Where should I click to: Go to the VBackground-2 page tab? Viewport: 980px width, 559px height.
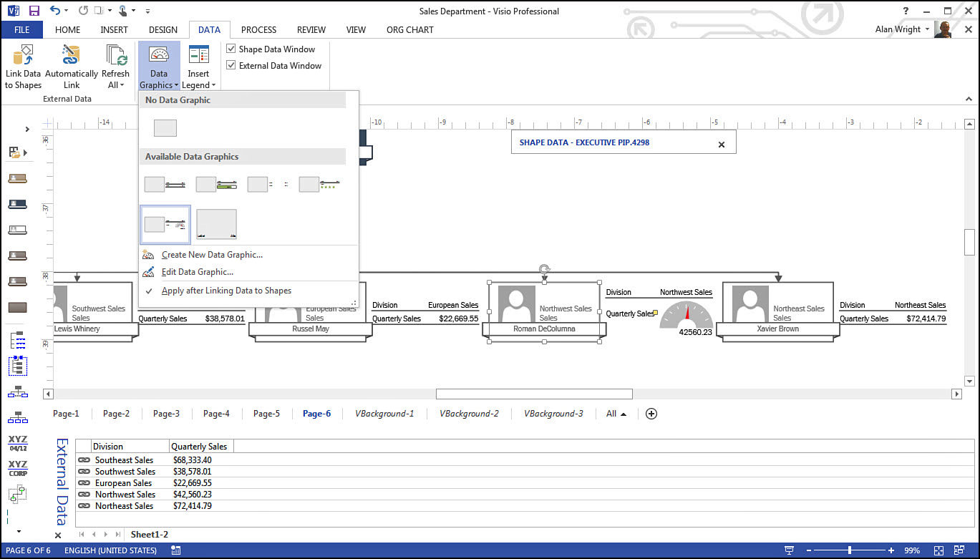(469, 414)
